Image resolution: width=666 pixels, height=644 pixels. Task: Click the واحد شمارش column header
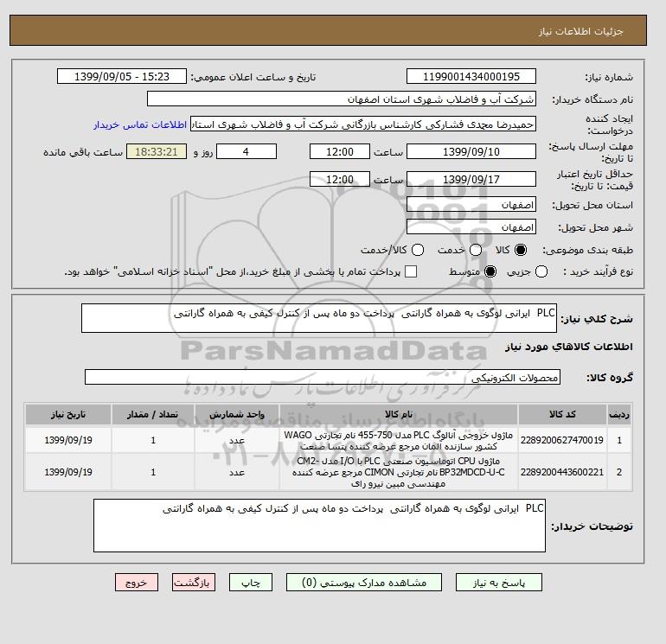(x=237, y=414)
